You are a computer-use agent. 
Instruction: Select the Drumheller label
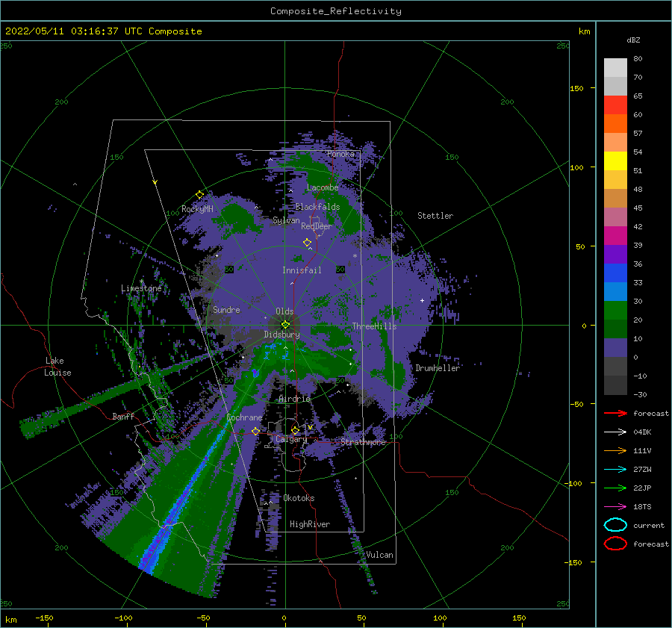point(438,368)
